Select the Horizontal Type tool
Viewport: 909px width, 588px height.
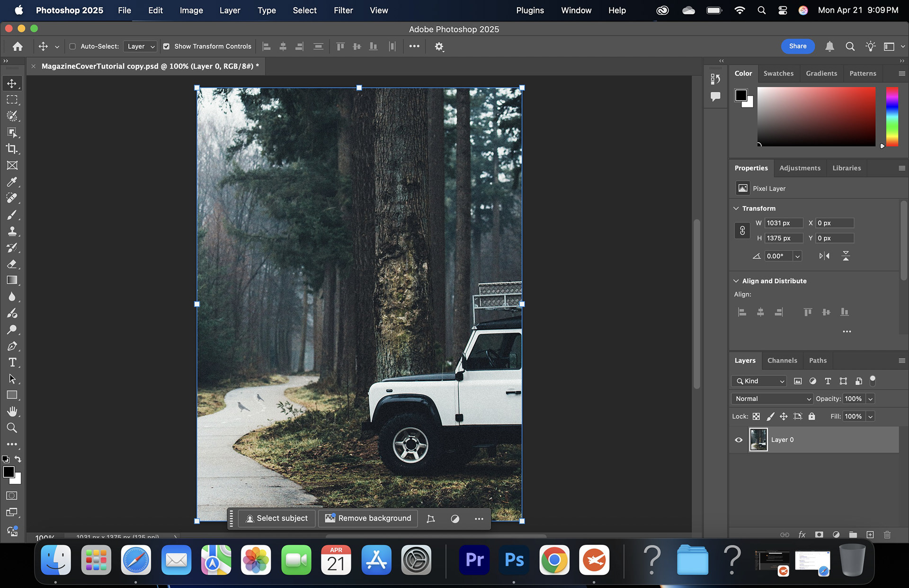tap(12, 362)
